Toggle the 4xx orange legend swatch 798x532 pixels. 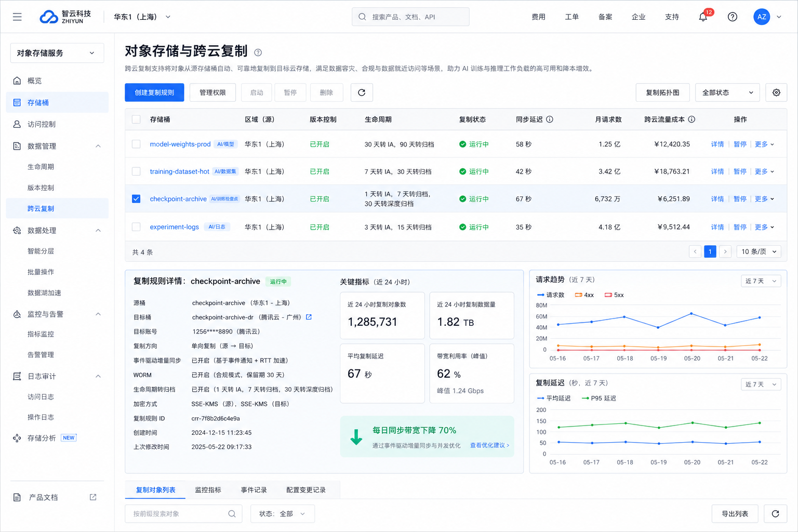578,295
